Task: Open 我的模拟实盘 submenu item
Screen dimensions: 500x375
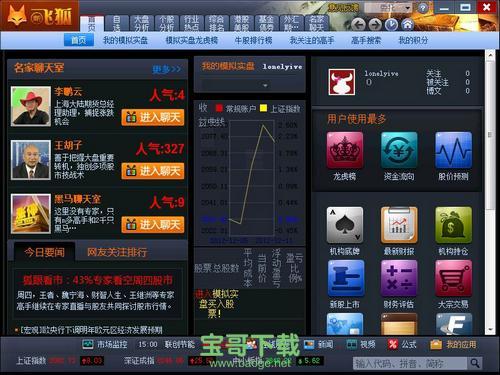Action: click(x=125, y=40)
